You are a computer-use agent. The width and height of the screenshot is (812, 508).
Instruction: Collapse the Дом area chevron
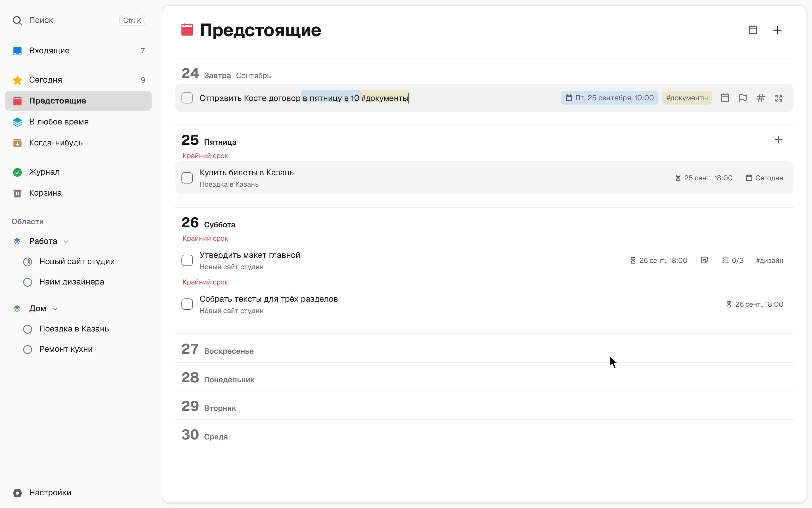[56, 309]
